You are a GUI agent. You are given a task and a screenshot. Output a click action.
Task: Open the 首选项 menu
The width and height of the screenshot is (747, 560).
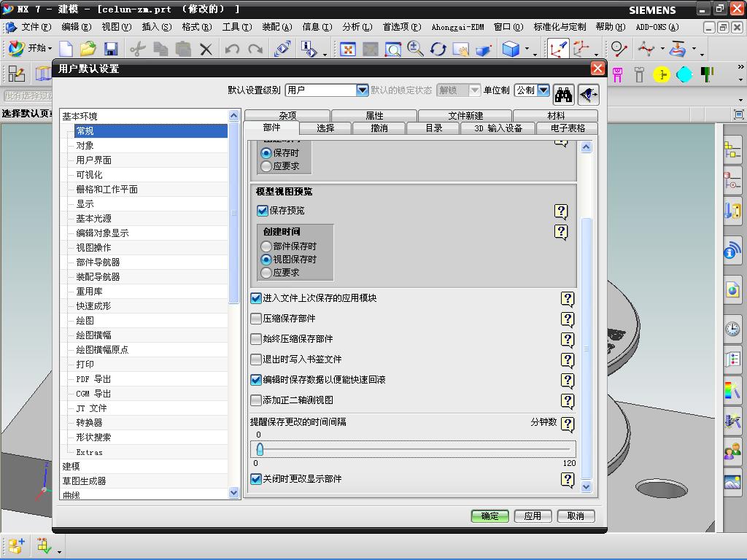click(402, 27)
